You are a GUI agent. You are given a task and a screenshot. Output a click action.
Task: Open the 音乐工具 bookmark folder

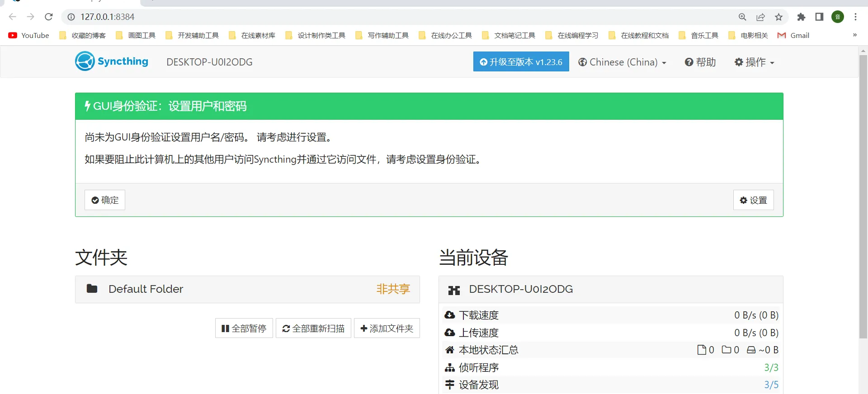pos(698,35)
